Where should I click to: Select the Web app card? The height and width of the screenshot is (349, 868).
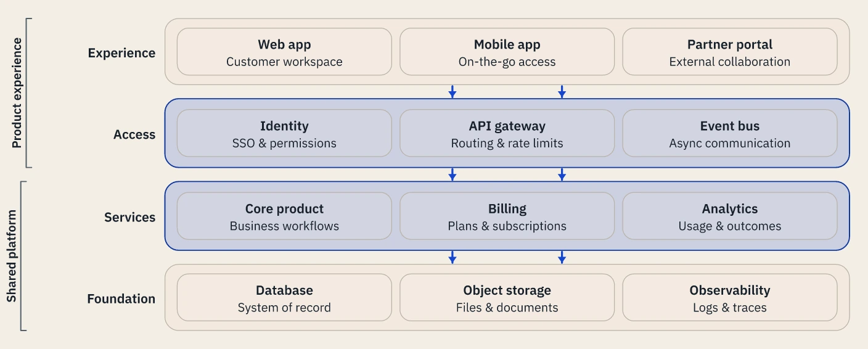pyautogui.click(x=284, y=52)
